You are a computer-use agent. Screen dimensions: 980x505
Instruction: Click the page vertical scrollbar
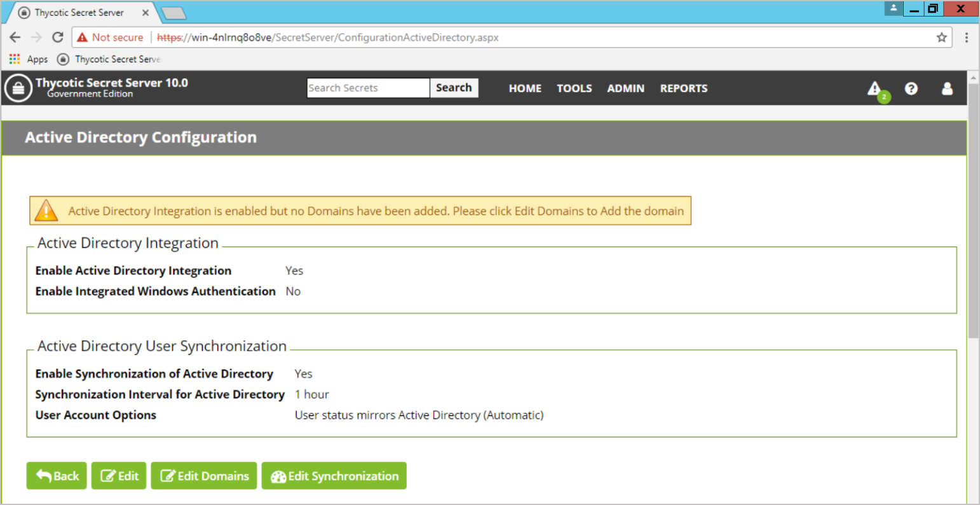pos(972,210)
